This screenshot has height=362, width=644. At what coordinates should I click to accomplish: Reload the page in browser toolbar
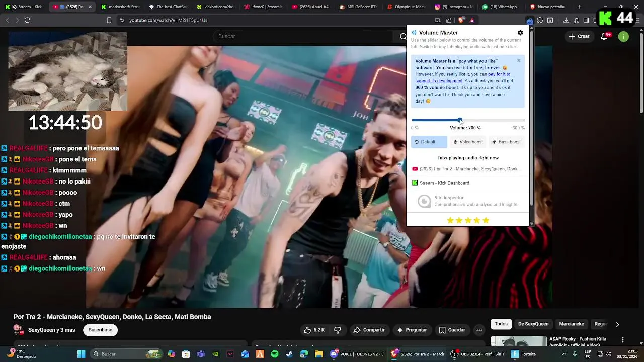pyautogui.click(x=27, y=20)
